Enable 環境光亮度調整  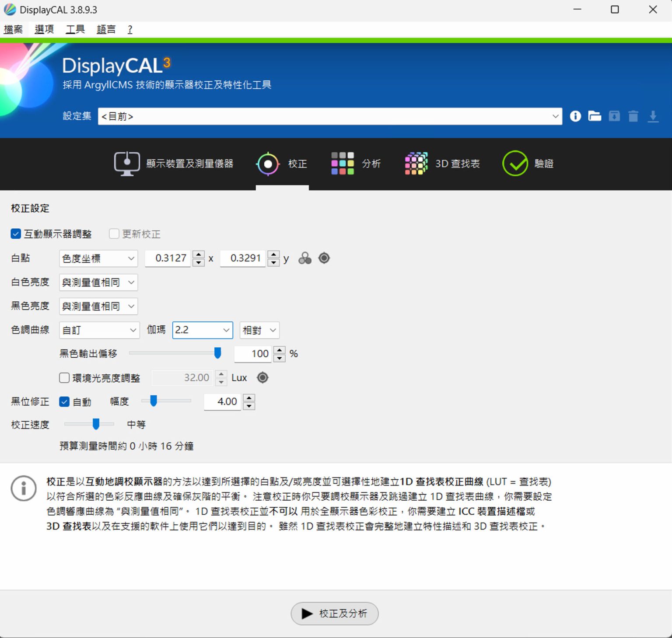(64, 378)
